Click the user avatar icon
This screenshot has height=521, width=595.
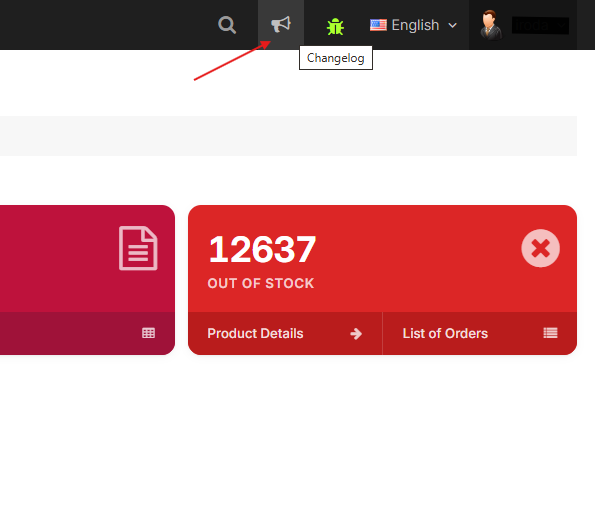tap(491, 25)
